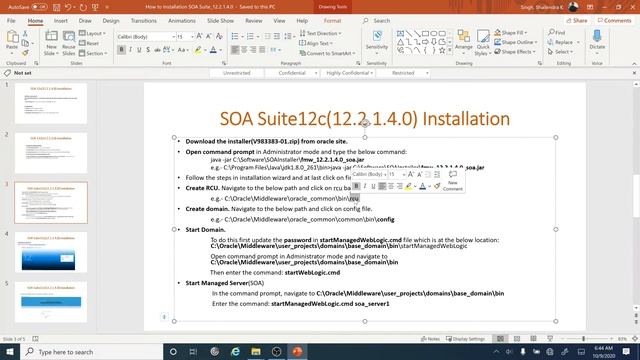Switch to the Insert tab

61,20
